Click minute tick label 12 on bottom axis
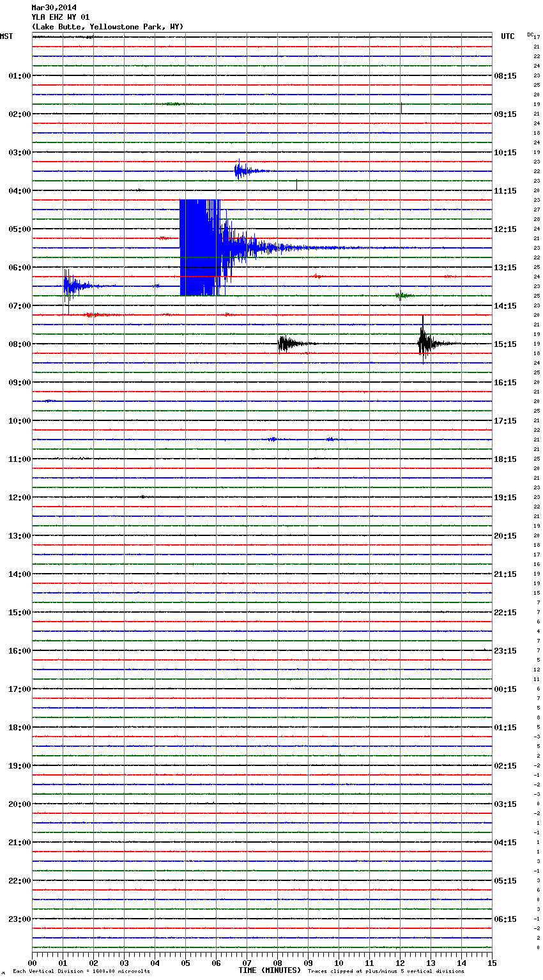Image resolution: width=543 pixels, height=980 pixels. click(x=400, y=963)
